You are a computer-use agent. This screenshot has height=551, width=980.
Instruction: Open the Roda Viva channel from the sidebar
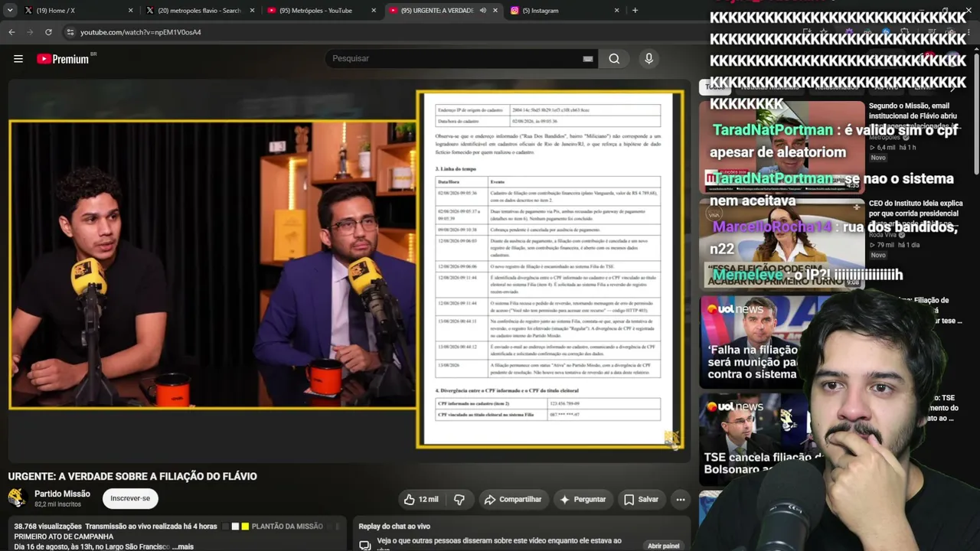click(882, 235)
